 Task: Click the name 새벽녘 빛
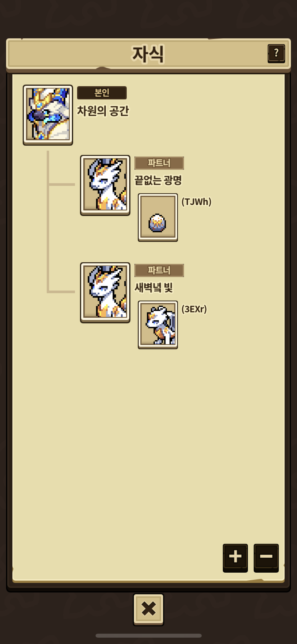(154, 288)
